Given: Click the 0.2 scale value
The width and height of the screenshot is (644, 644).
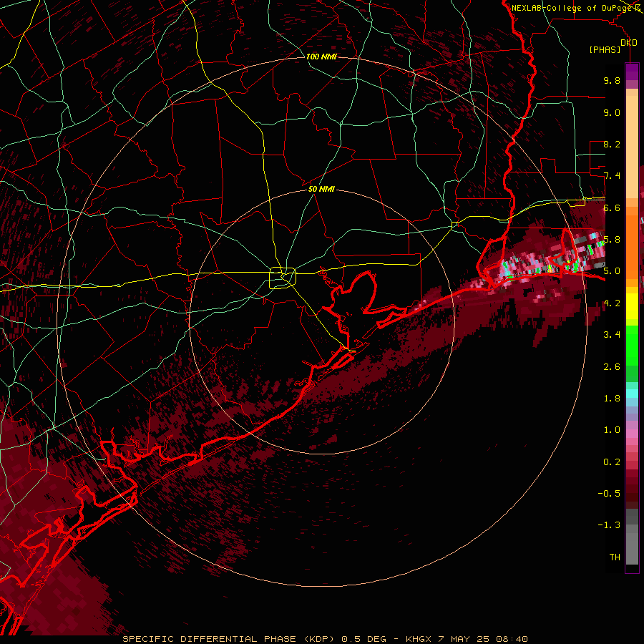Looking at the screenshot, I should [612, 462].
